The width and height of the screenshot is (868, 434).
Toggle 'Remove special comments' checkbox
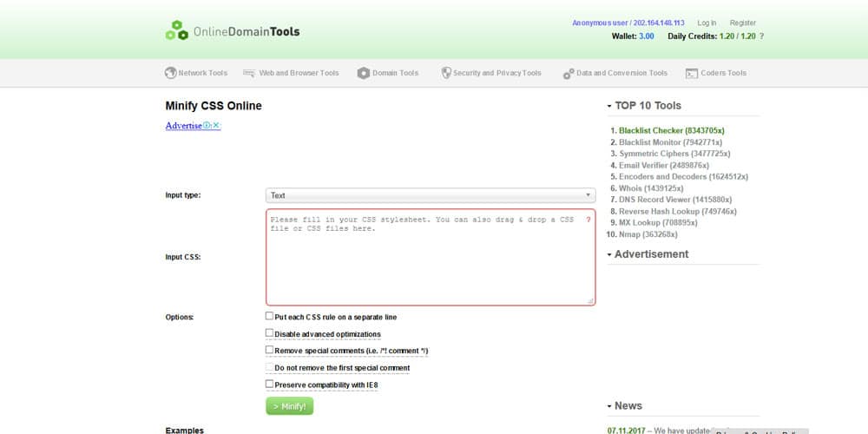(269, 350)
